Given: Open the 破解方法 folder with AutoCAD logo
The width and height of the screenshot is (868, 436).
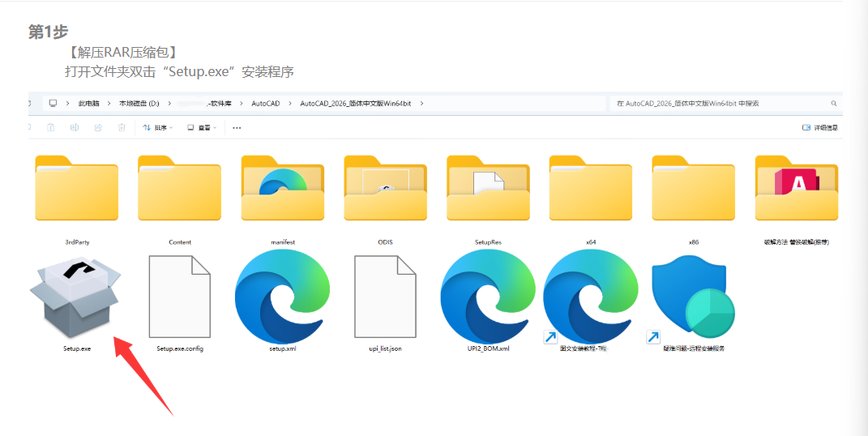Looking at the screenshot, I should click(x=797, y=188).
